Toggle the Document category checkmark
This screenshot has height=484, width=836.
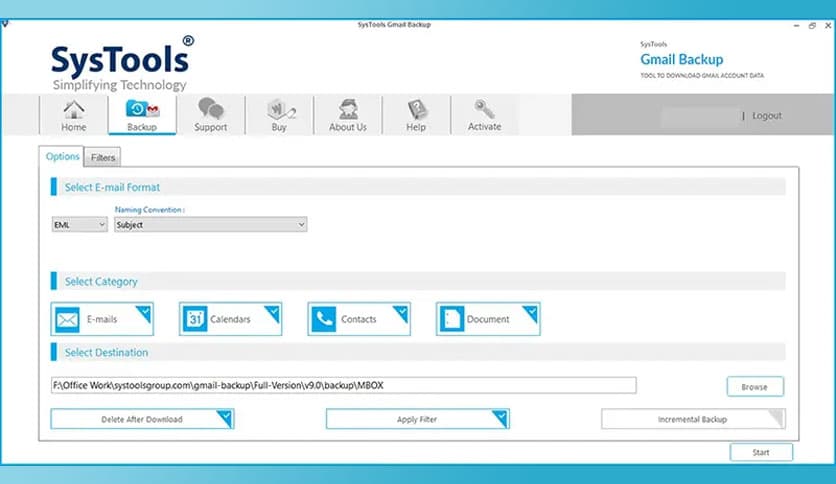[530, 313]
